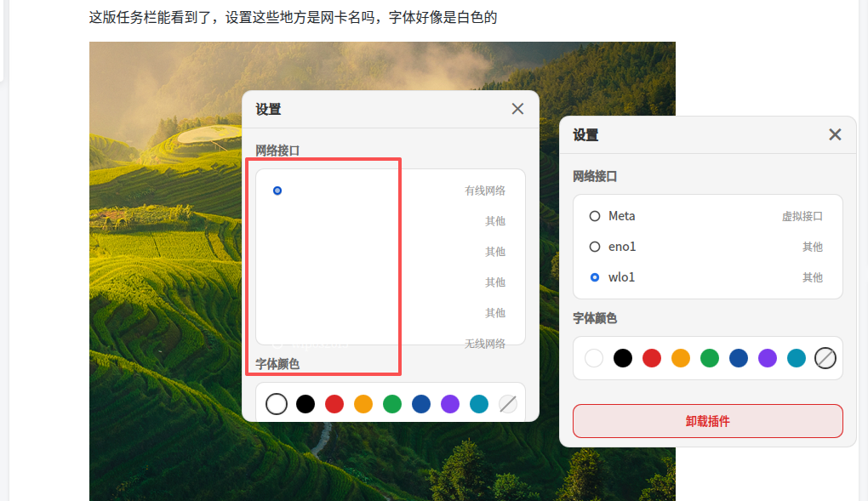This screenshot has height=501, width=868.
Task: Pick teal font color in the wlo1 dialog
Action: pyautogui.click(x=796, y=358)
